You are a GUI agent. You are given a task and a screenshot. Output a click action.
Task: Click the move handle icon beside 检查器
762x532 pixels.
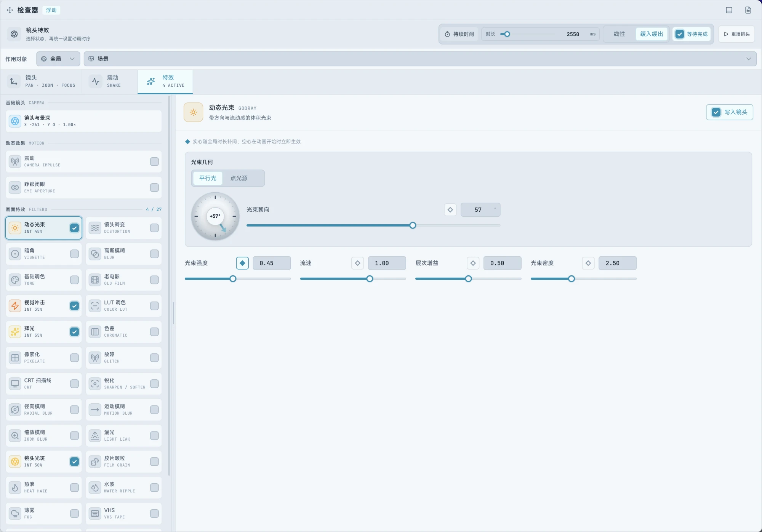click(x=10, y=10)
